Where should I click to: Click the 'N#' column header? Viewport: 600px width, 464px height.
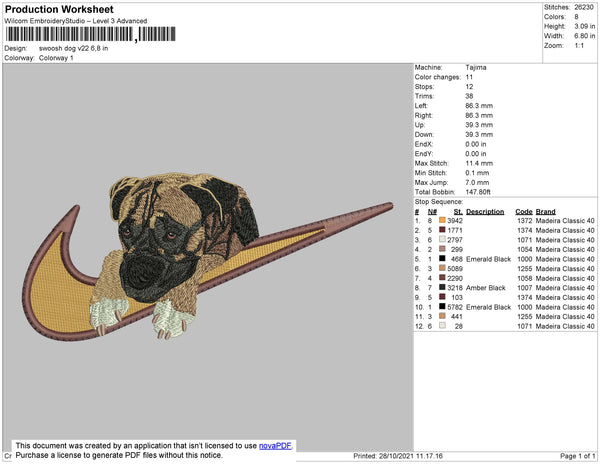point(432,212)
